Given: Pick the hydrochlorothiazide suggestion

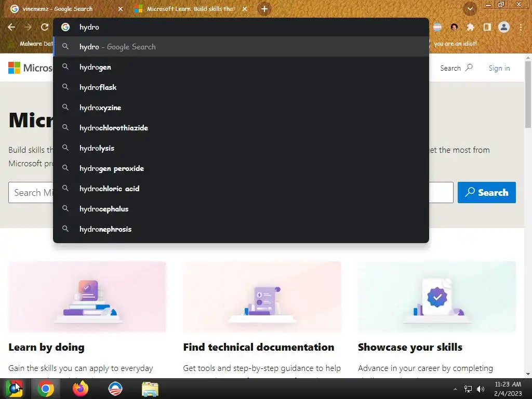Looking at the screenshot, I should [241, 128].
